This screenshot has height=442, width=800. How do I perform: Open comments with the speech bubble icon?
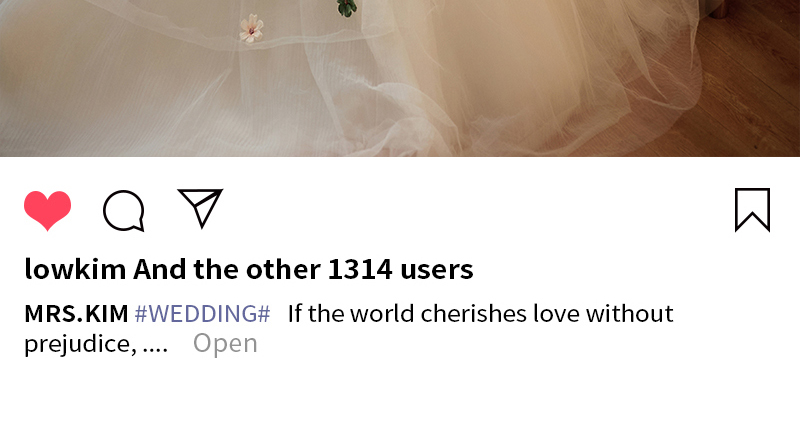pos(124,211)
